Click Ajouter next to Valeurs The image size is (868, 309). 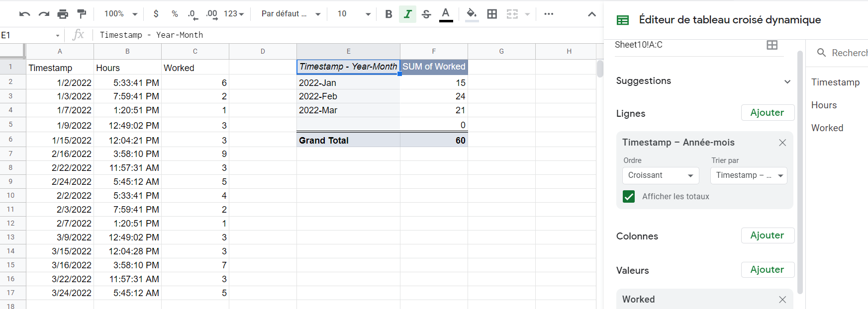(x=768, y=270)
